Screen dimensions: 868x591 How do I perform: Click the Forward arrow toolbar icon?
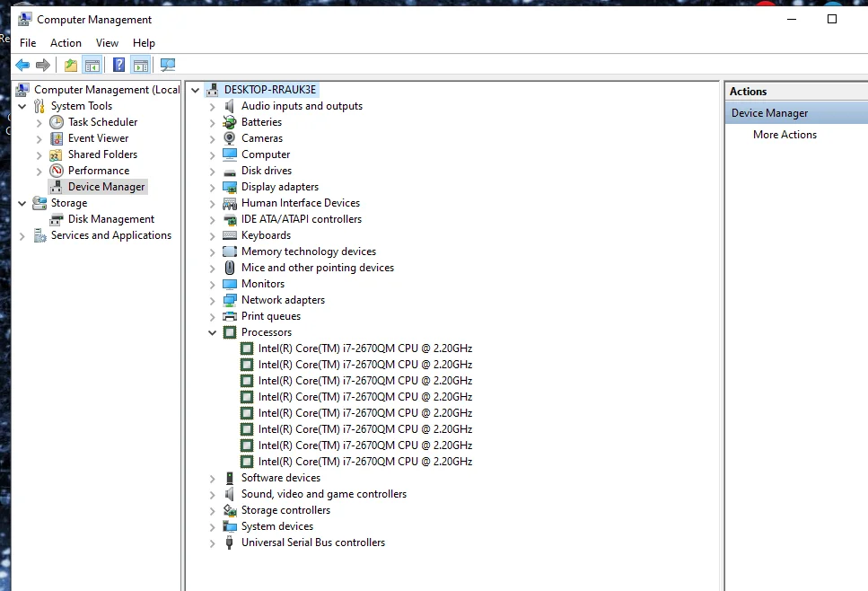pyautogui.click(x=42, y=66)
